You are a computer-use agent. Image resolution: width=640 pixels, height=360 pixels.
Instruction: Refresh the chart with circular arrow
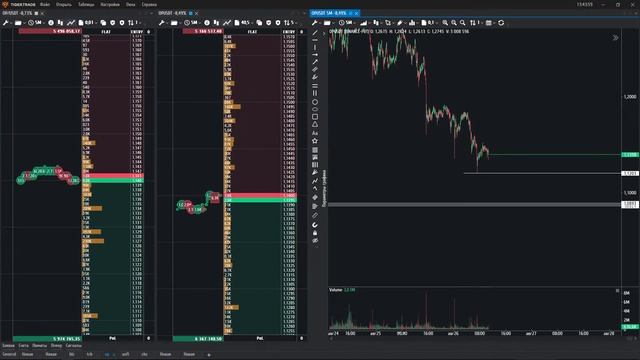(x=501, y=23)
